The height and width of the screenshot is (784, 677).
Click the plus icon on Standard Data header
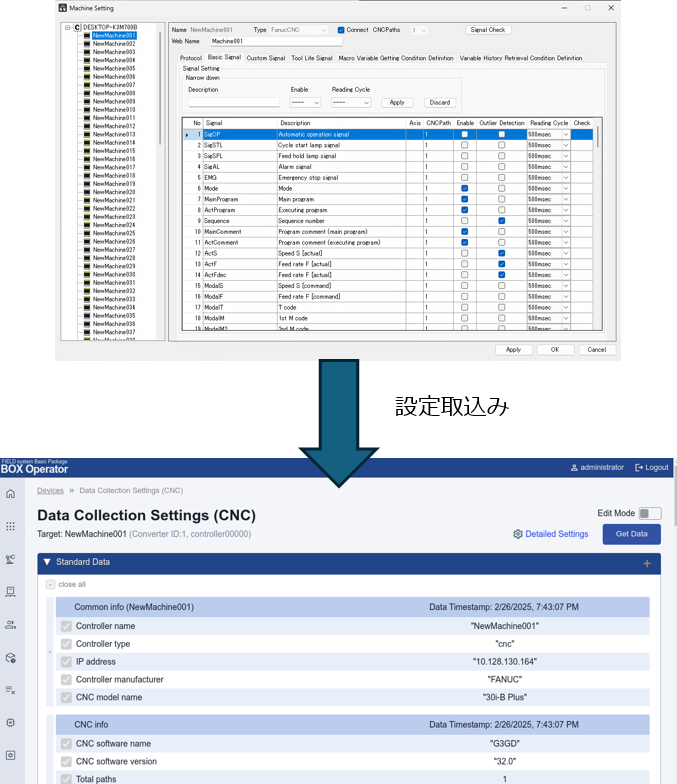(647, 563)
